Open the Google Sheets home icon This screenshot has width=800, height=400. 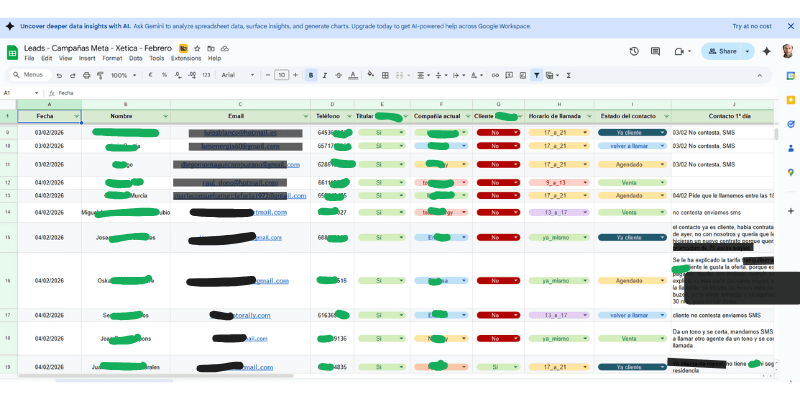[12, 52]
